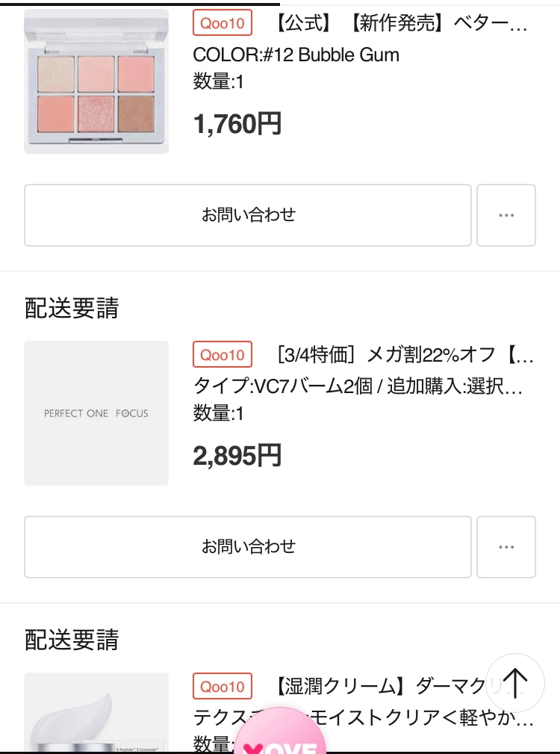This screenshot has width=560, height=754.
Task: Open the [3/4特価] メガ割22%オフ product title
Action: coord(405,356)
